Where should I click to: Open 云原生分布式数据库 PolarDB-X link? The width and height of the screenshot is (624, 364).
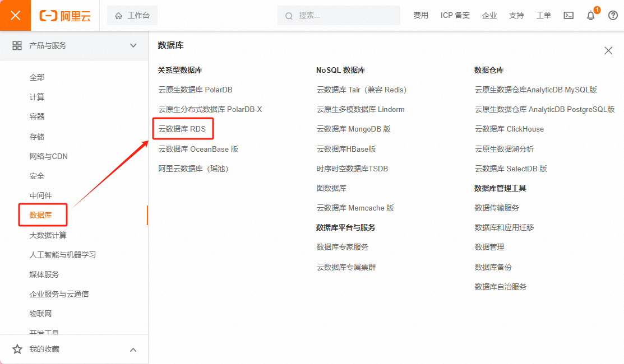click(210, 109)
